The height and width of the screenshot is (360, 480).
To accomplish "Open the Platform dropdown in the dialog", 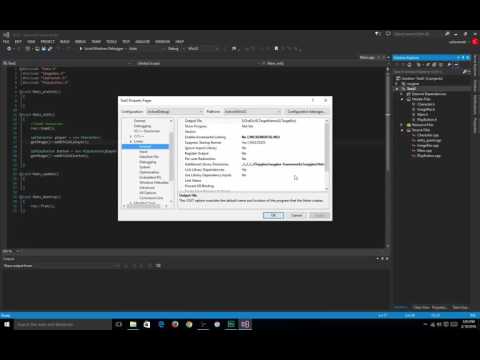I will tap(252, 111).
